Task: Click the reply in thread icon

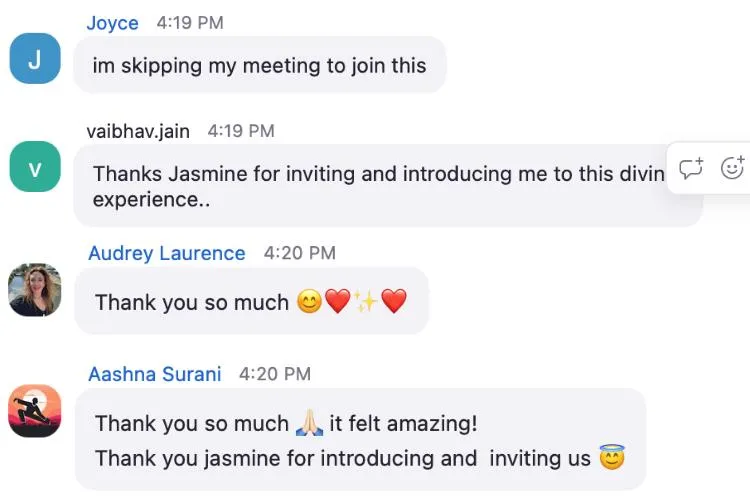Action: (x=691, y=168)
